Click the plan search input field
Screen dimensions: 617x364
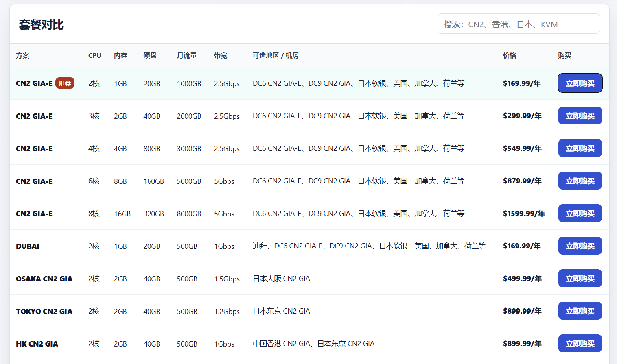(519, 24)
